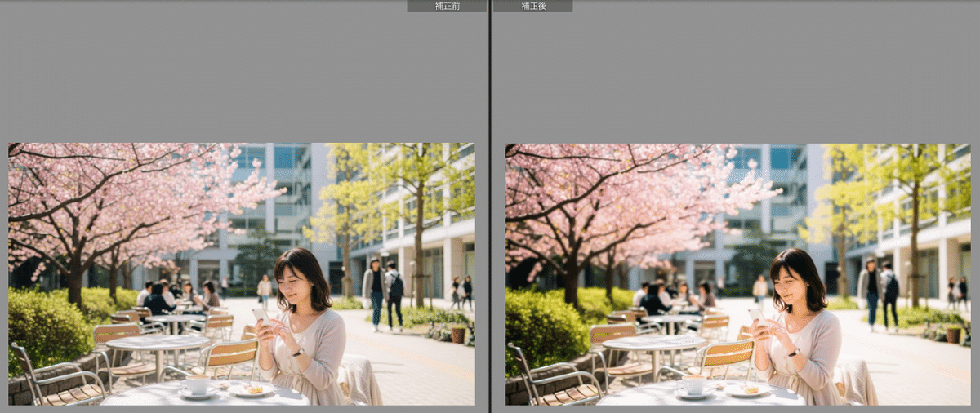Select the after-correction photo on right
This screenshot has height=413, width=980.
pos(737,274)
